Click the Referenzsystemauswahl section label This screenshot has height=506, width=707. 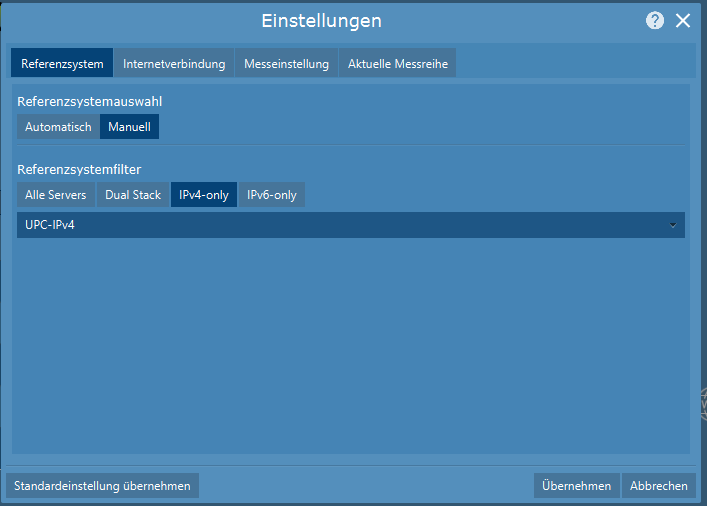[89, 101]
